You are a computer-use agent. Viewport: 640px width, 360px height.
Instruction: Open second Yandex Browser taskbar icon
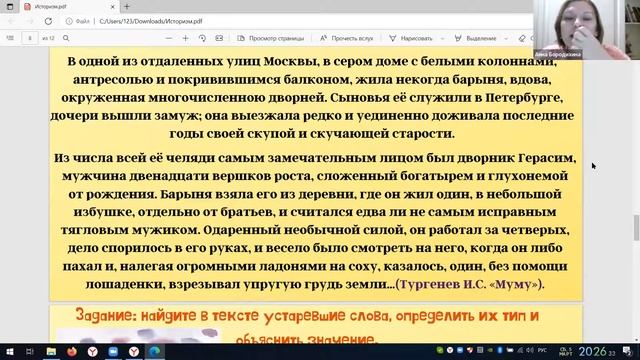click(134, 351)
